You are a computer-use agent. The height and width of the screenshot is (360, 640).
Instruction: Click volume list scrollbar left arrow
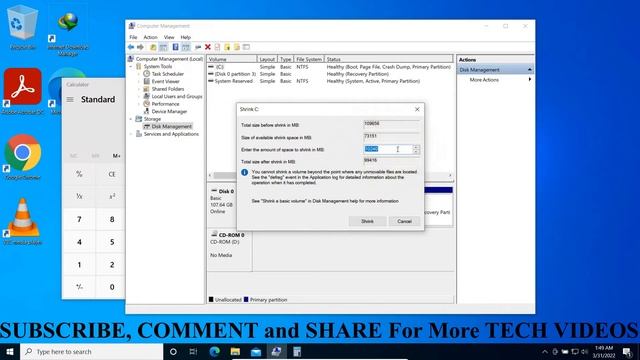point(210,175)
